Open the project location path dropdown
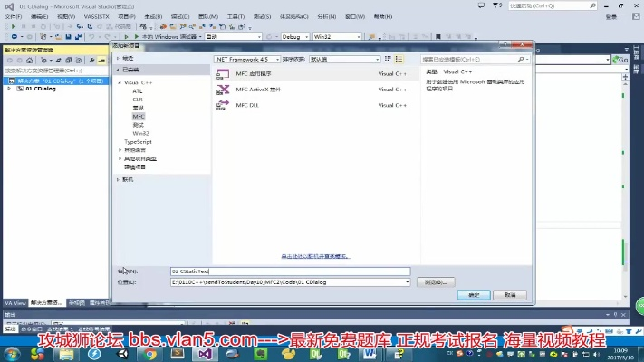Viewport: 644px width, 362px height. [407, 282]
